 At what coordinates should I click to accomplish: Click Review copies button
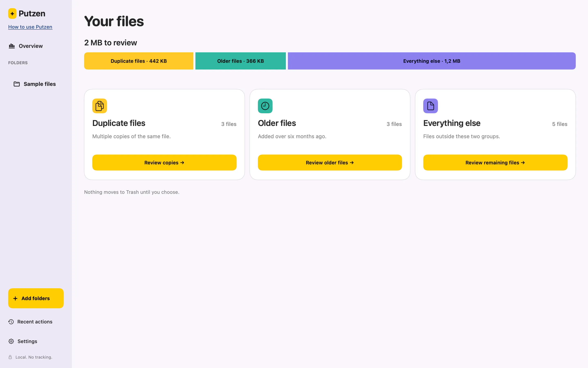[164, 163]
